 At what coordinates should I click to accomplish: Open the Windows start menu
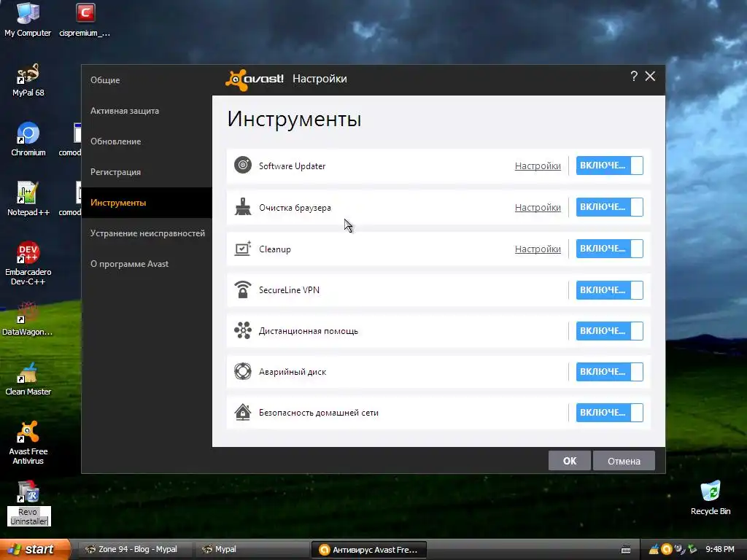(x=35, y=549)
